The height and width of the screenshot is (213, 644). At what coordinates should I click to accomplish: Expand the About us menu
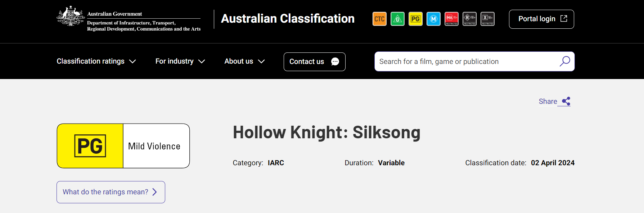tap(244, 61)
